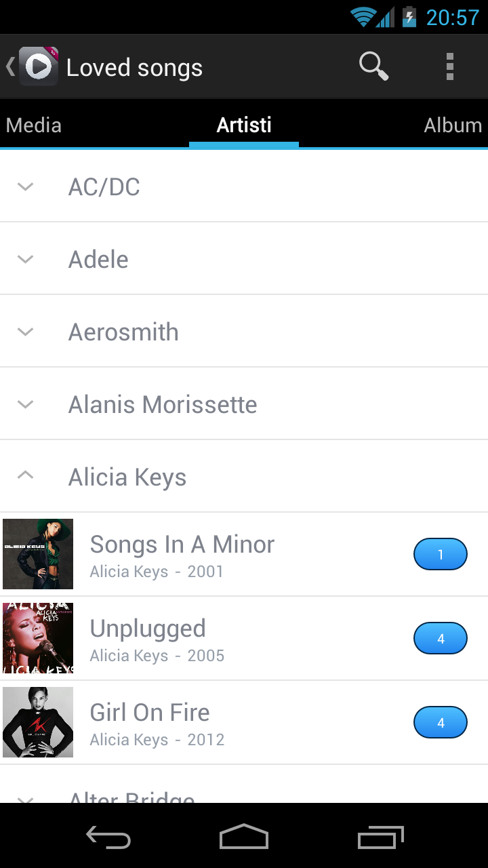This screenshot has width=488, height=868.
Task: Expand the Adele artist chevron
Action: coord(25,259)
